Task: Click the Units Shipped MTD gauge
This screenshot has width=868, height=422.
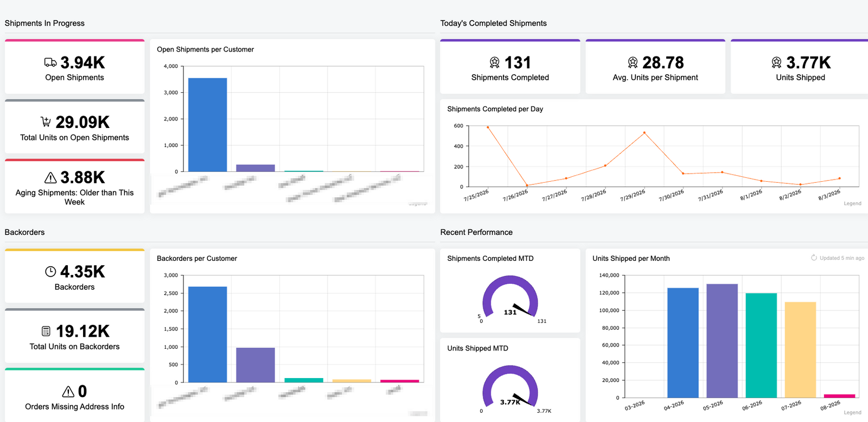Action: coord(510,387)
